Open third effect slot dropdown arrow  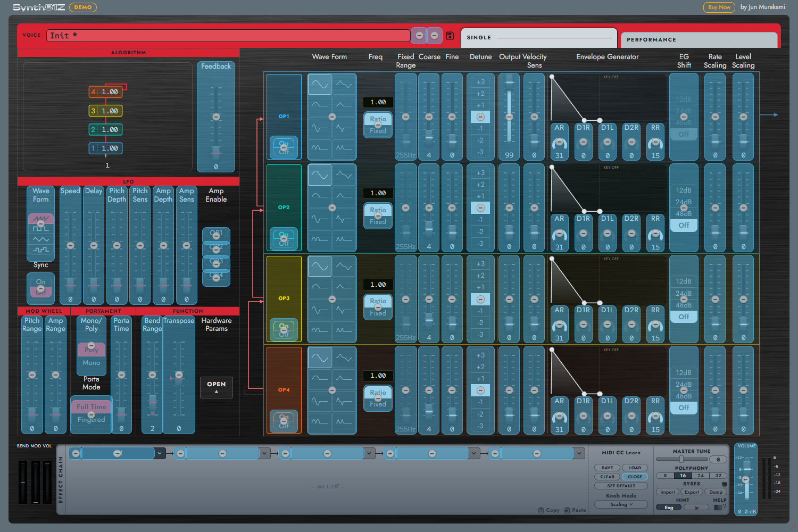[369, 453]
